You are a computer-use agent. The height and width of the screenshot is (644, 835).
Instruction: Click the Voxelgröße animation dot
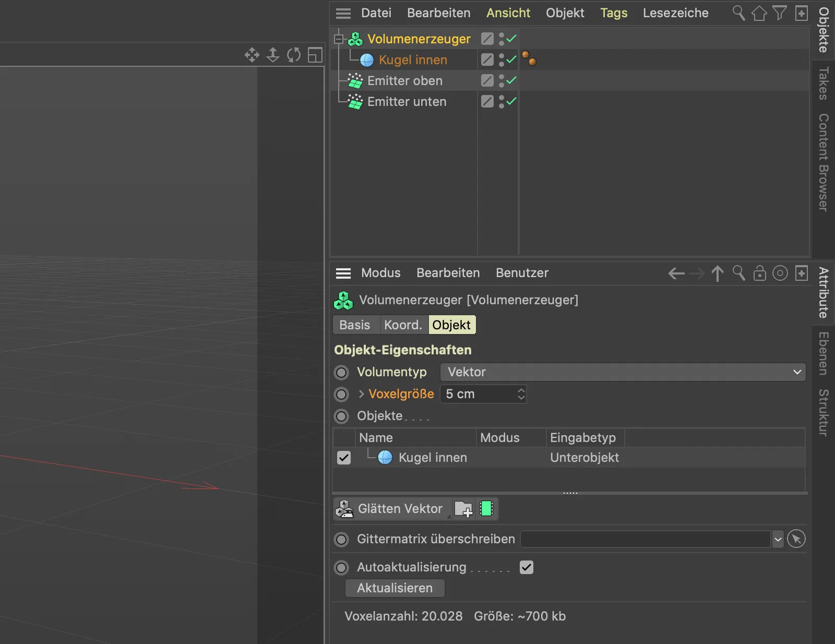click(x=341, y=395)
